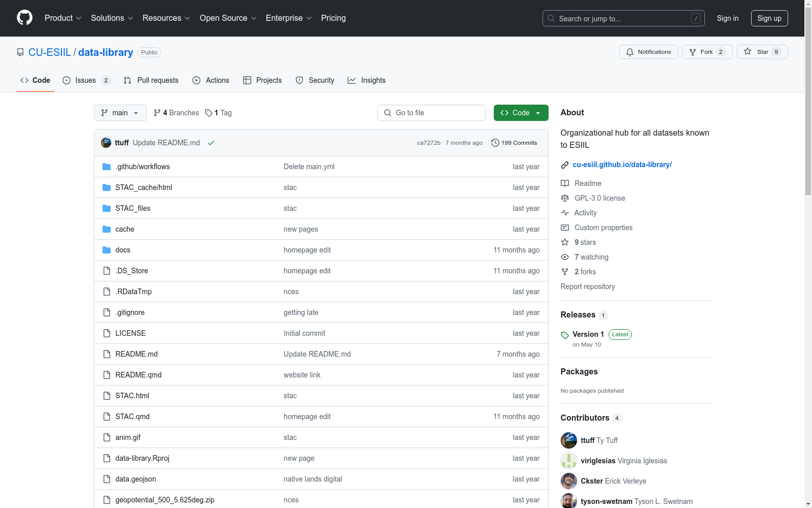
Task: Switch to the Issues tab
Action: pyautogui.click(x=86, y=80)
